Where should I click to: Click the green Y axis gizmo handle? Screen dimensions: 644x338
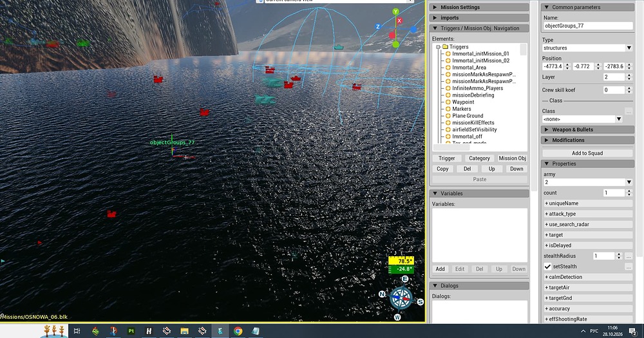[395, 12]
